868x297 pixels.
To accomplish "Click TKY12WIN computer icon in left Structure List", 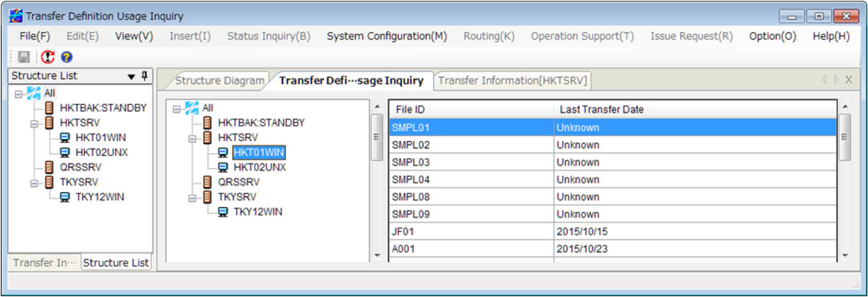I will [65, 197].
